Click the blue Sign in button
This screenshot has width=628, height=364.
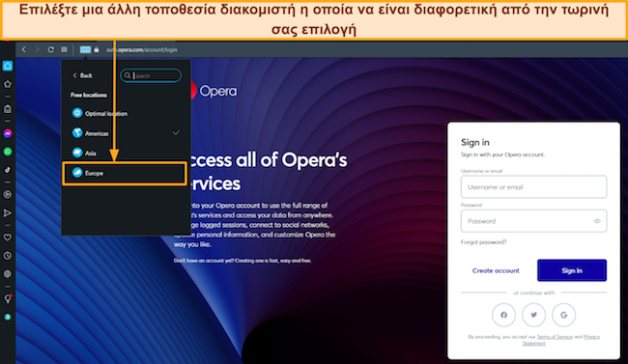coord(572,270)
